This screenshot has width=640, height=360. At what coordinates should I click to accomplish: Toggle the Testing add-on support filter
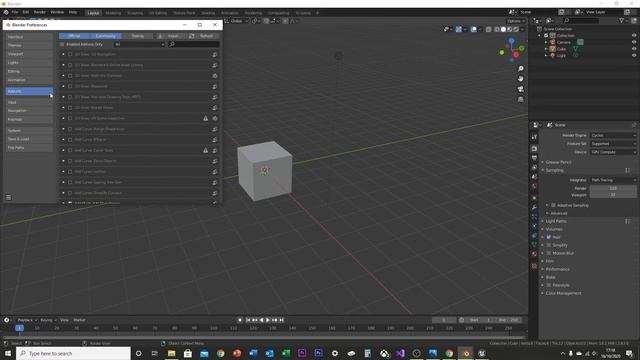click(138, 36)
